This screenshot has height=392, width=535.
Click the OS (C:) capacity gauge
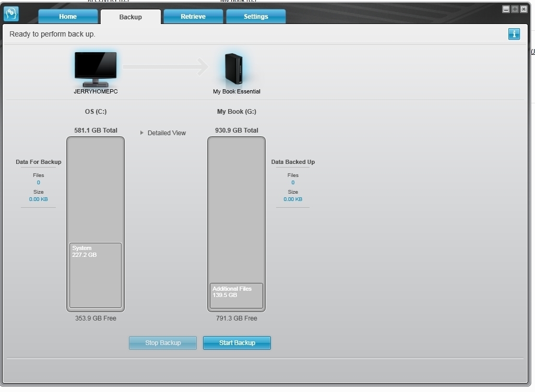(x=96, y=224)
